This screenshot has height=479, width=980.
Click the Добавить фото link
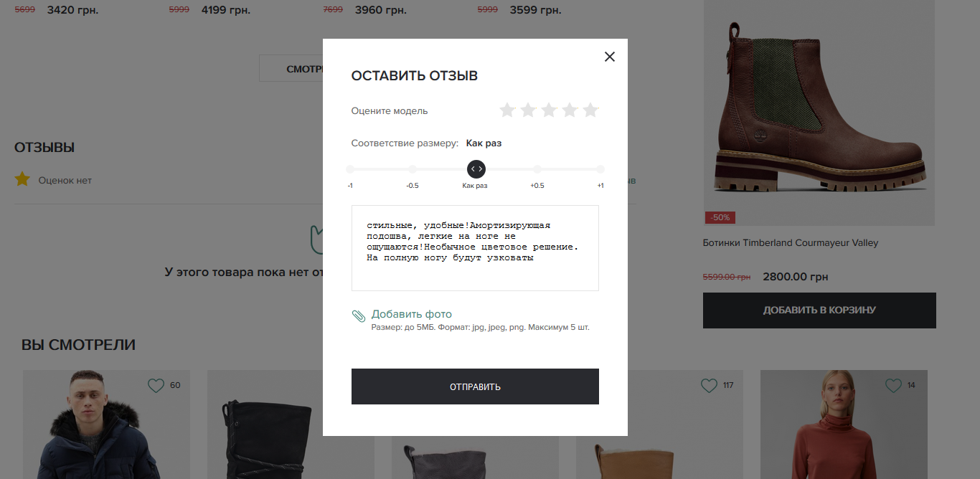[412, 314]
